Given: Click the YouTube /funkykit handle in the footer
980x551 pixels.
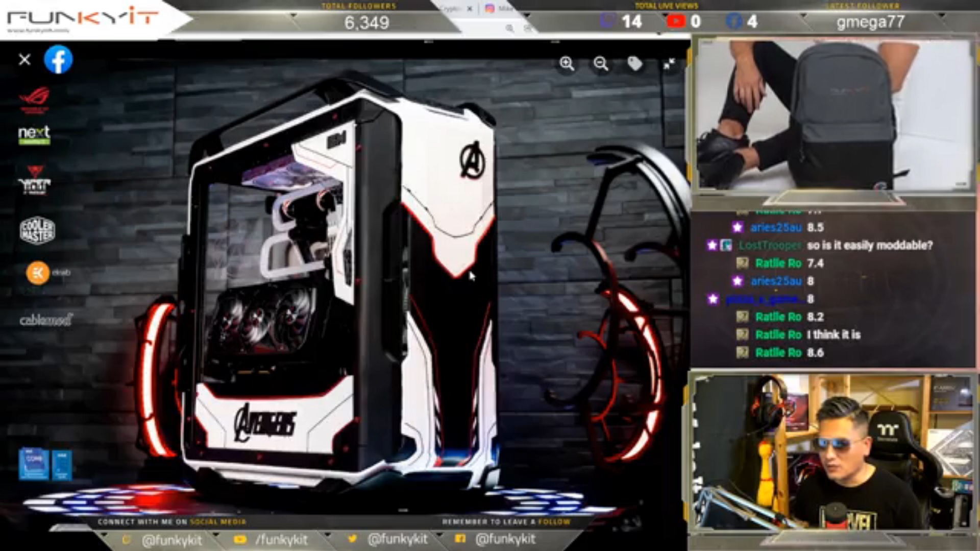Looking at the screenshot, I should point(281,540).
